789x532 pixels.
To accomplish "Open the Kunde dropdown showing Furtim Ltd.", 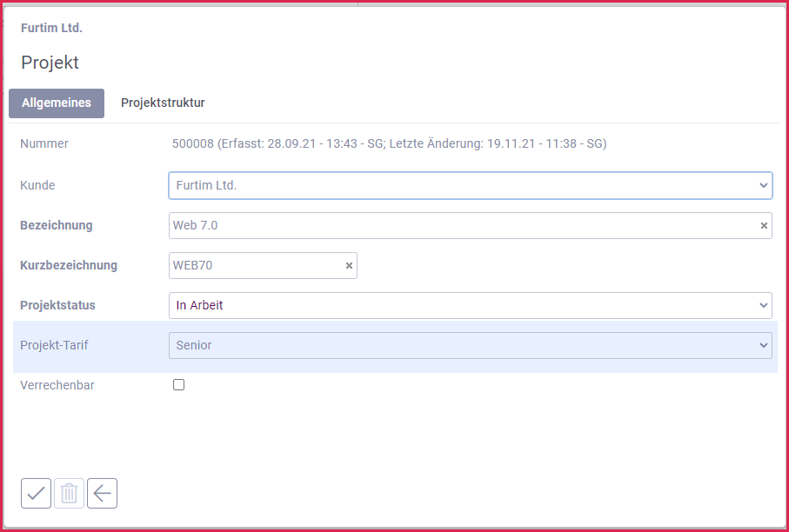I will 471,185.
